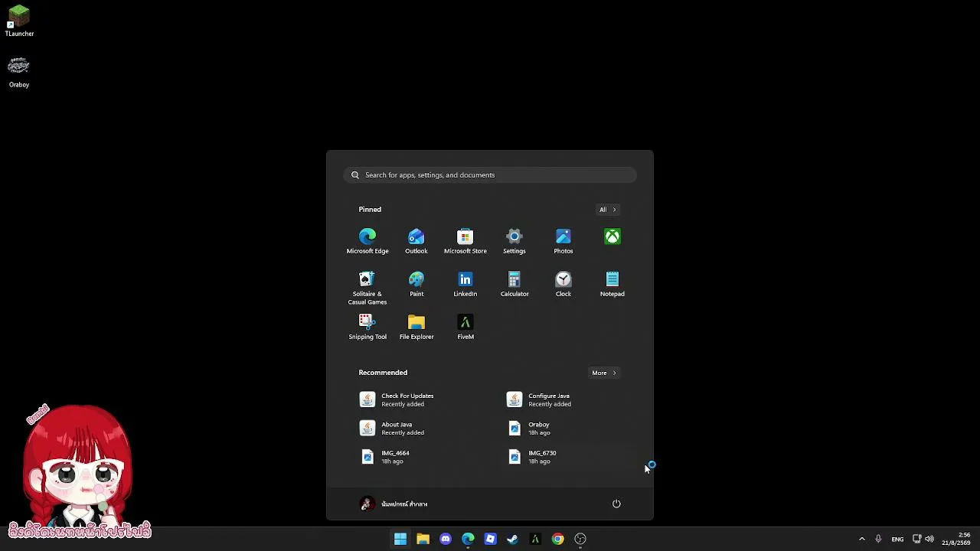Screen dimensions: 980x551
Task: Open the Snipping Tool
Action: click(367, 326)
